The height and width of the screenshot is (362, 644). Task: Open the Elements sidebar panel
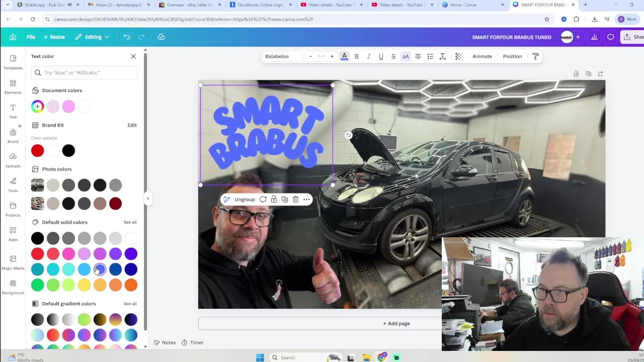tap(13, 87)
